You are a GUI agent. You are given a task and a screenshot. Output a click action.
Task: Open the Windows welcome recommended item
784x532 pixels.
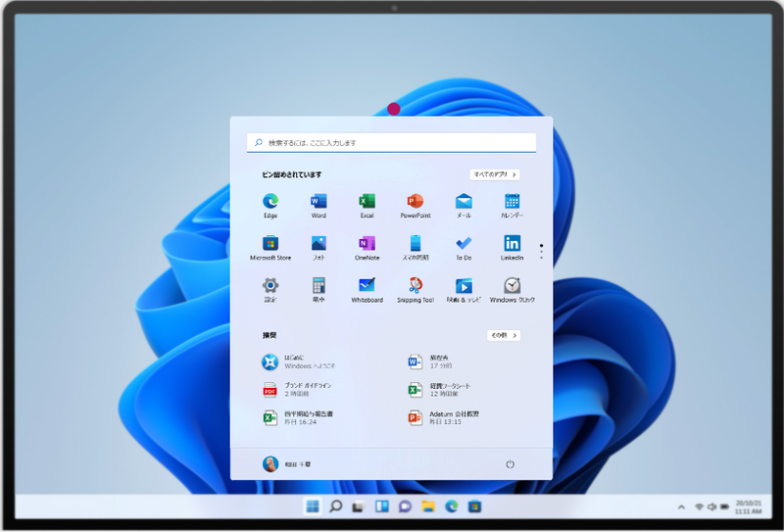click(x=299, y=362)
